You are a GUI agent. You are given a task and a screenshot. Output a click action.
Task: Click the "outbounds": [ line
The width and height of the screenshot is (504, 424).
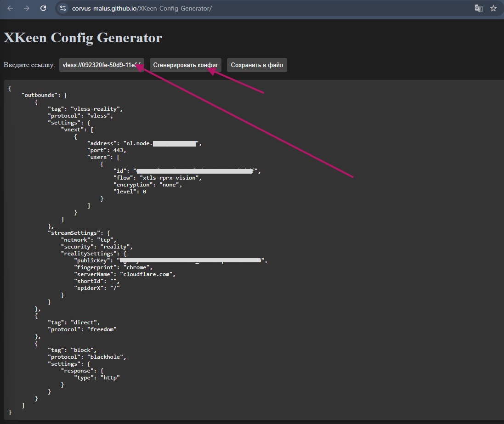coord(45,95)
